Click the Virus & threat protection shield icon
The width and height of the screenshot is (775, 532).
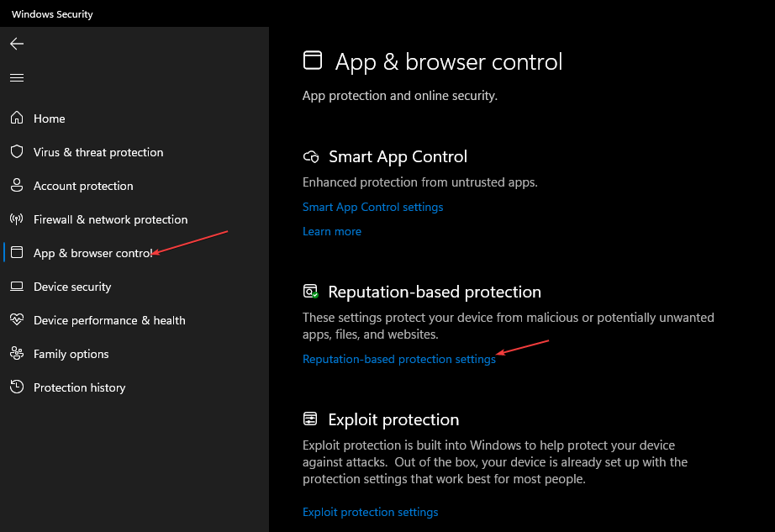[x=17, y=152]
